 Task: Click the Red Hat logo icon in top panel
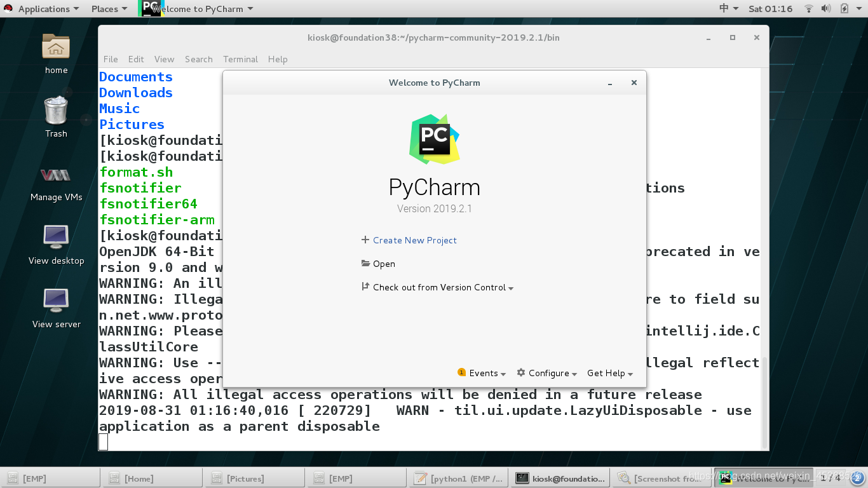(x=8, y=9)
